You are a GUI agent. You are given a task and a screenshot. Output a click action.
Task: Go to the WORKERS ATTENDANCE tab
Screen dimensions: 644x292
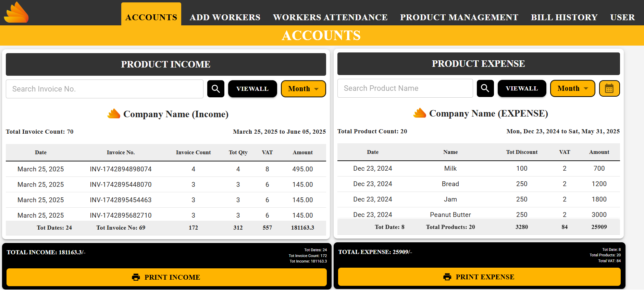pyautogui.click(x=330, y=17)
